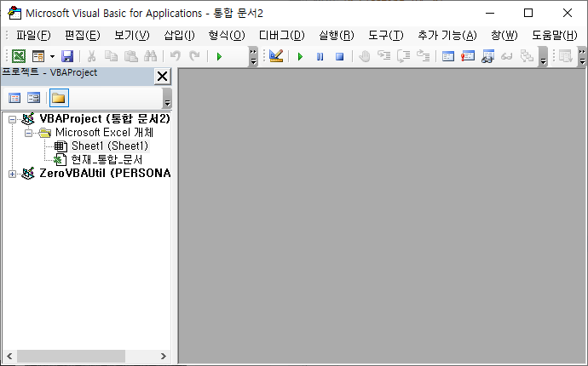Select 현재_통합_문서 in project tree
This screenshot has height=366, width=588.
(x=107, y=159)
